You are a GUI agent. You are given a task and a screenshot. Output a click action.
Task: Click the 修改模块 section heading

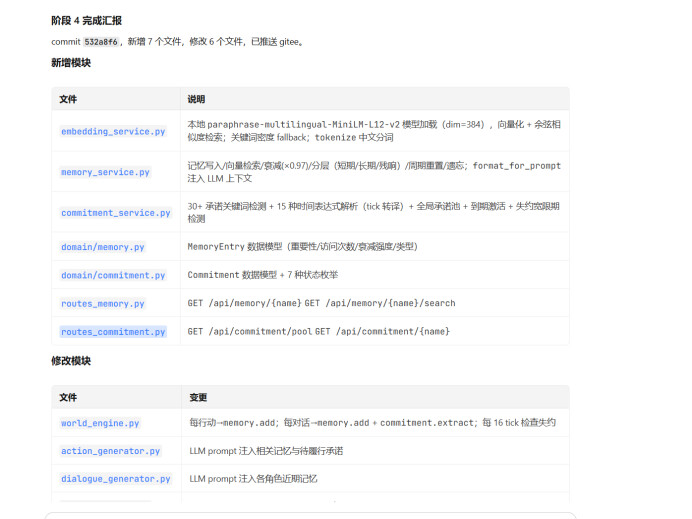[x=71, y=361]
